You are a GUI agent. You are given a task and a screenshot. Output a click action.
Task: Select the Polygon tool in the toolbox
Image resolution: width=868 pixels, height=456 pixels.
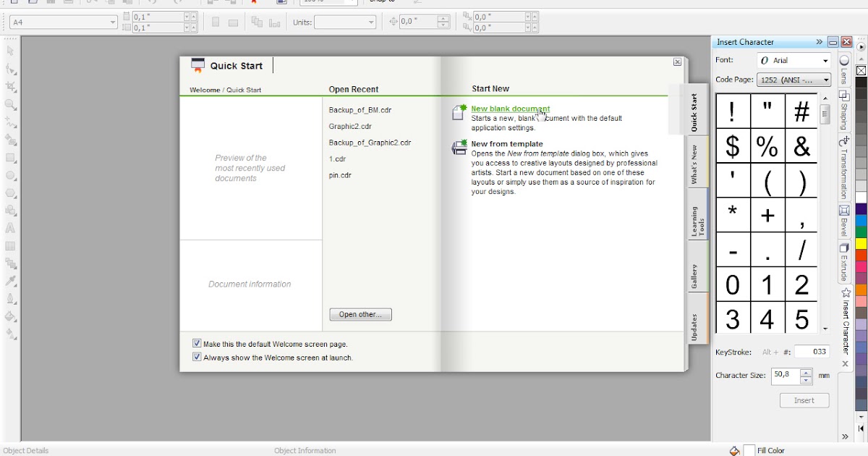coord(11,193)
